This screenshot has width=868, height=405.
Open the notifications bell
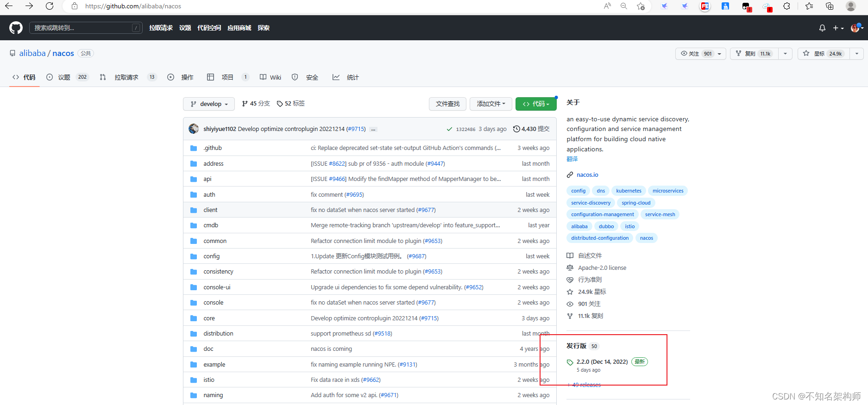tap(822, 28)
